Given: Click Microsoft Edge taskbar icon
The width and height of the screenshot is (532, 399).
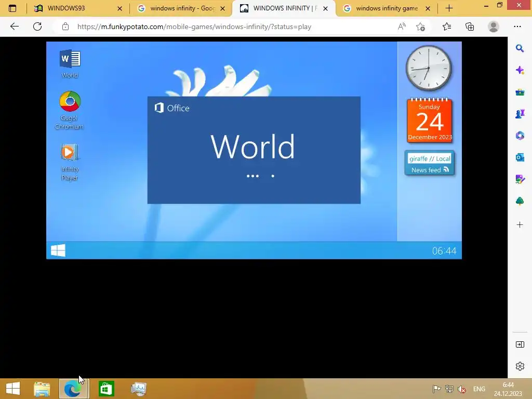Looking at the screenshot, I should [x=74, y=389].
